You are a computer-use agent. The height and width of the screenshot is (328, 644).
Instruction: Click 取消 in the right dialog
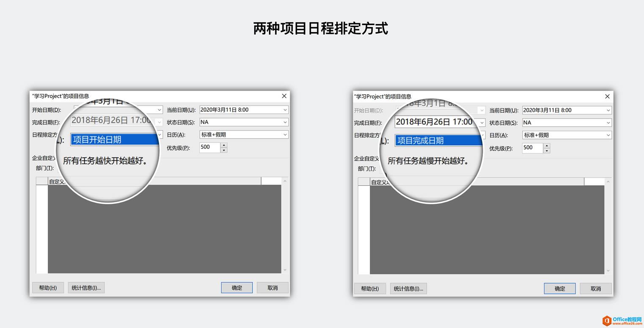(x=596, y=288)
